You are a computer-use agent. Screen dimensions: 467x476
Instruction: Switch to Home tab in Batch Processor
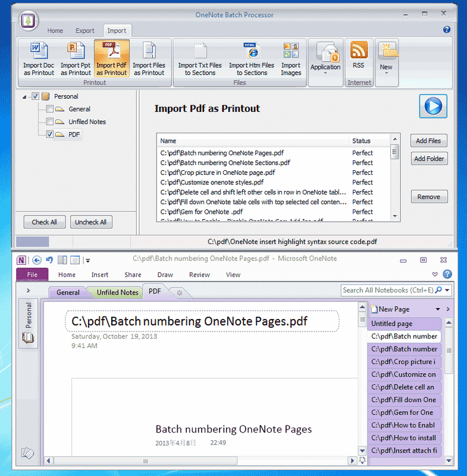(55, 31)
